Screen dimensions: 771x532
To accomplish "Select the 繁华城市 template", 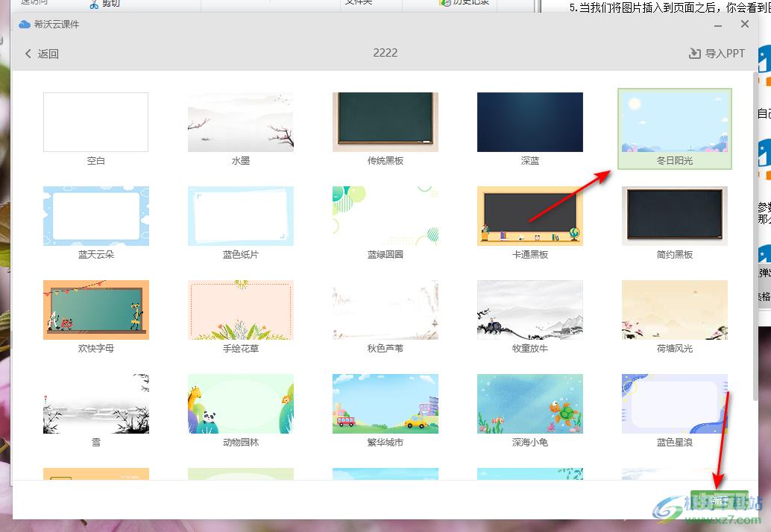I will click(x=385, y=404).
